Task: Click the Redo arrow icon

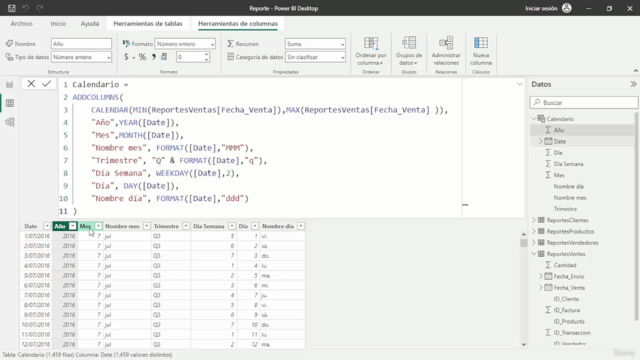Action: tap(40, 8)
